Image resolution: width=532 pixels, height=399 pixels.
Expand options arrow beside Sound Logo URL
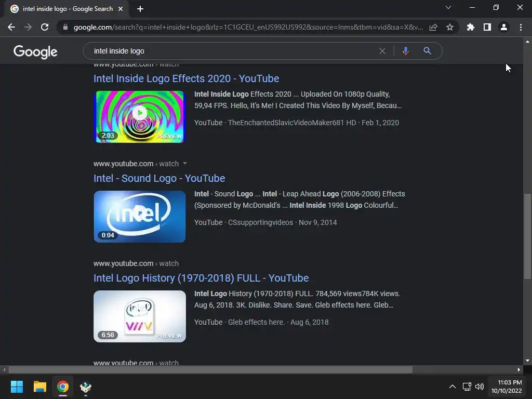tap(185, 164)
